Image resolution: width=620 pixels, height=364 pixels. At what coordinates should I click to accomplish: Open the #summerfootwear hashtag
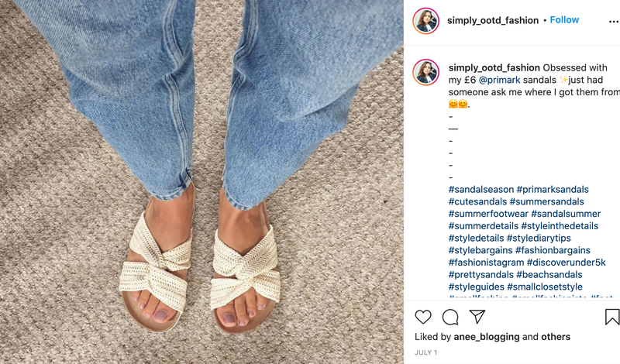(488, 214)
